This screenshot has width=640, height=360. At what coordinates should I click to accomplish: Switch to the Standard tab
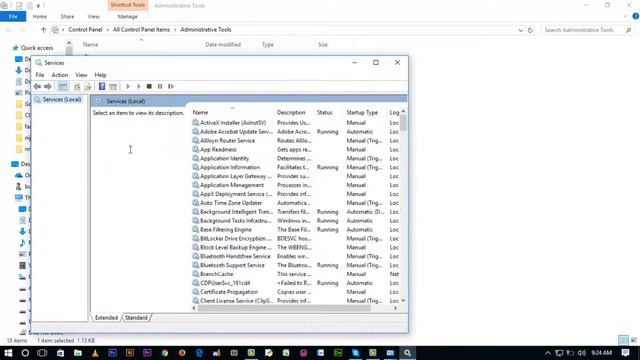(136, 318)
